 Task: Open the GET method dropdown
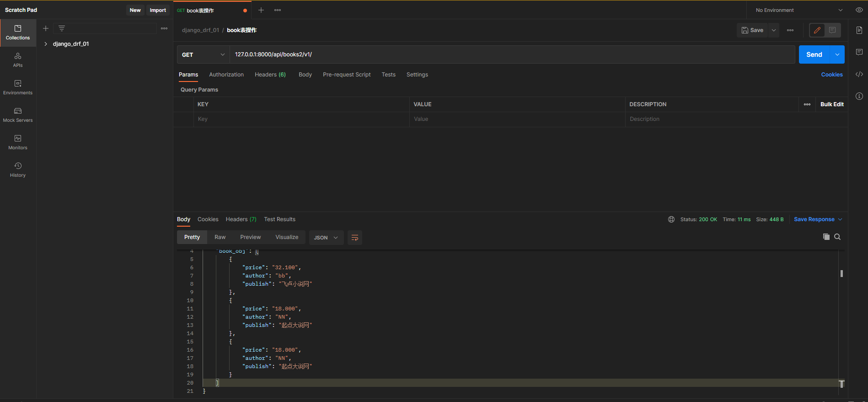(x=204, y=54)
